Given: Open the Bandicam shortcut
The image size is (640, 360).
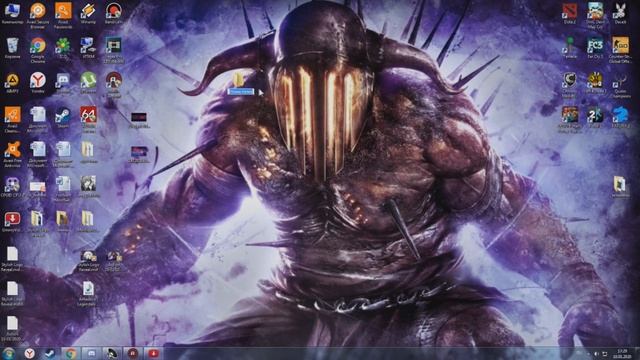Looking at the screenshot, I should (x=113, y=13).
